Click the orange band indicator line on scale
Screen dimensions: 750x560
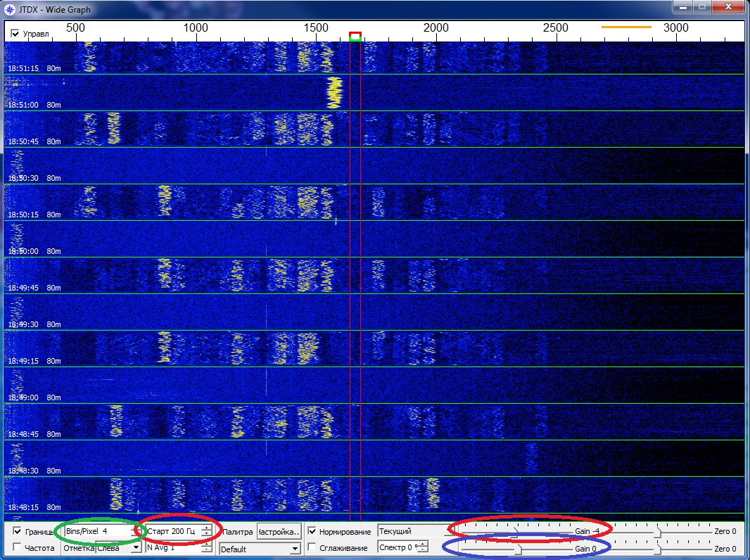coord(626,27)
